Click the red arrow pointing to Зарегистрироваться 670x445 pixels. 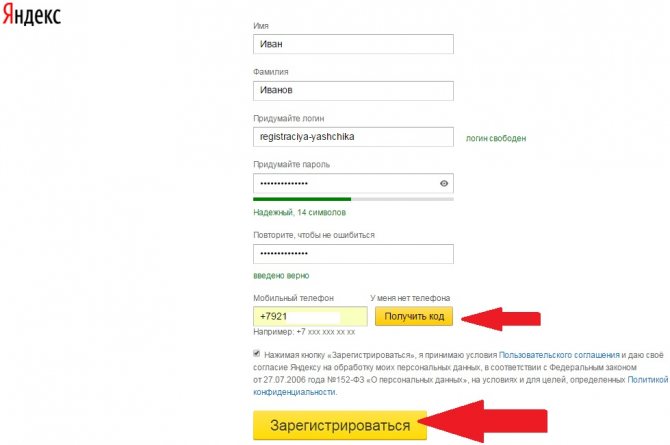(x=483, y=421)
